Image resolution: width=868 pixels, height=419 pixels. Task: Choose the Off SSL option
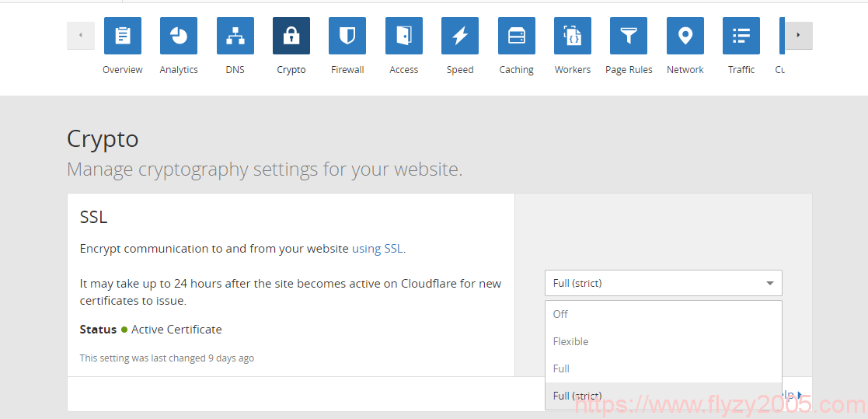pyautogui.click(x=663, y=314)
